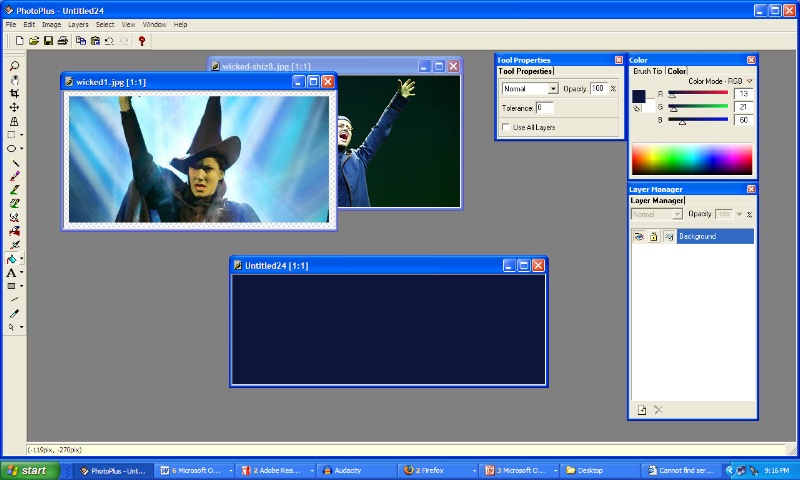Expand the Text tool flyout arrow
Viewport: 800px width, 480px height.
click(21, 272)
